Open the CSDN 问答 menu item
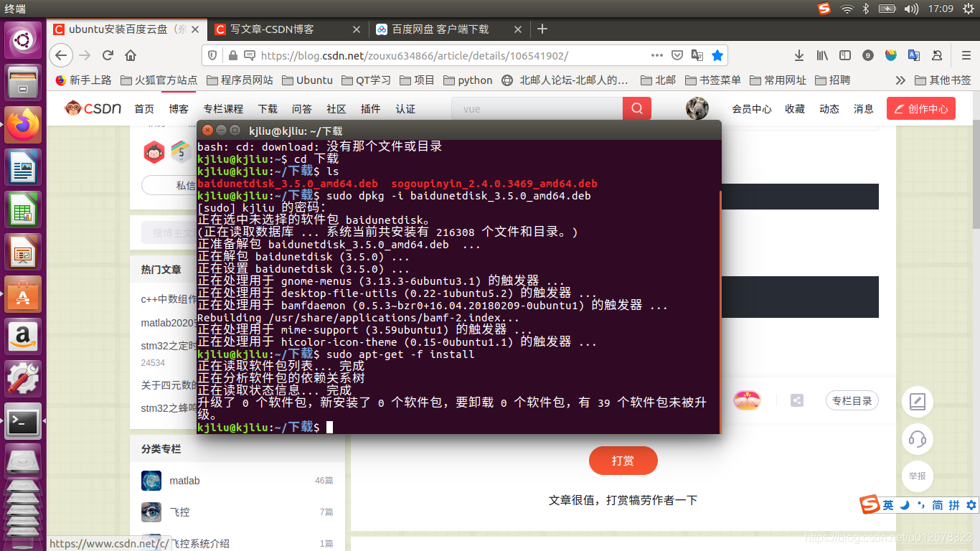 coord(302,109)
